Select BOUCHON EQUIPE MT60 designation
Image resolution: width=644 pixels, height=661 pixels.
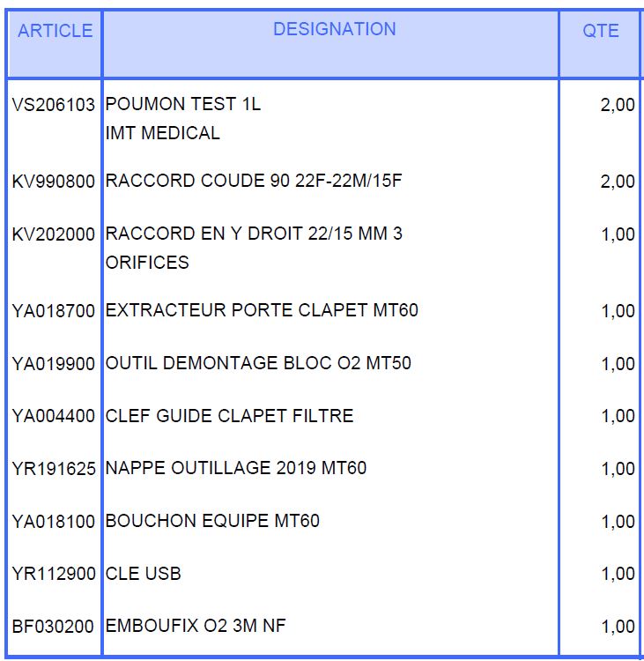(212, 521)
